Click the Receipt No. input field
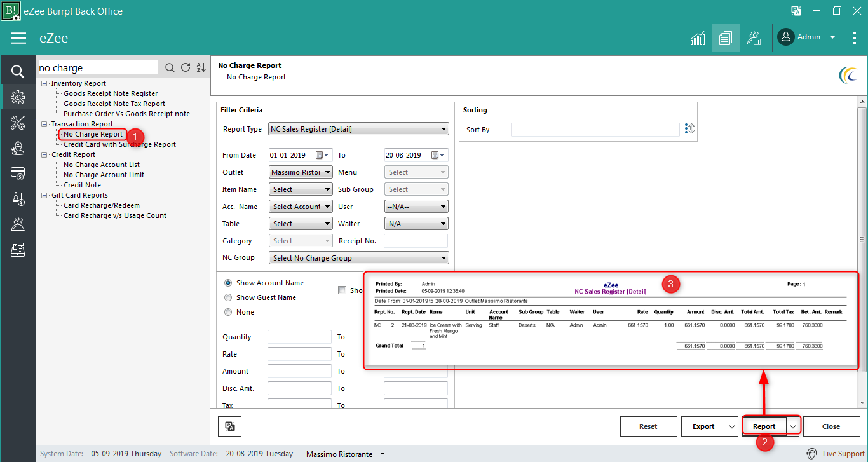 click(x=416, y=241)
